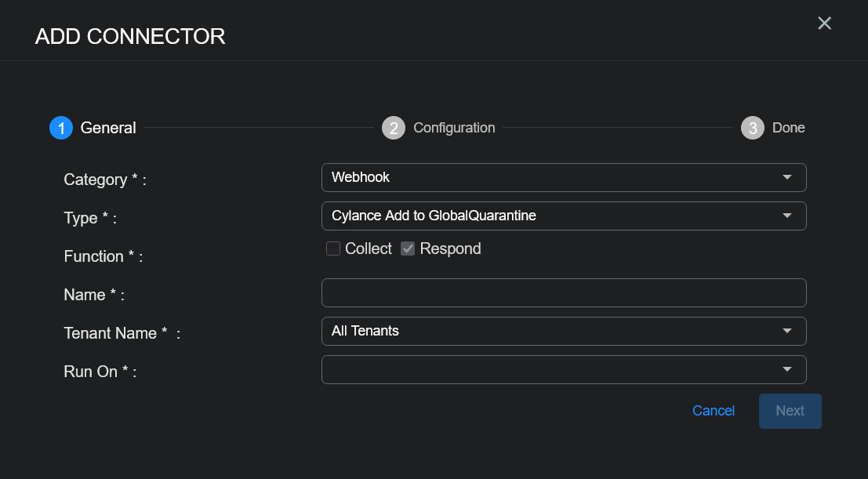Click the Run On caret arrow

click(787, 369)
